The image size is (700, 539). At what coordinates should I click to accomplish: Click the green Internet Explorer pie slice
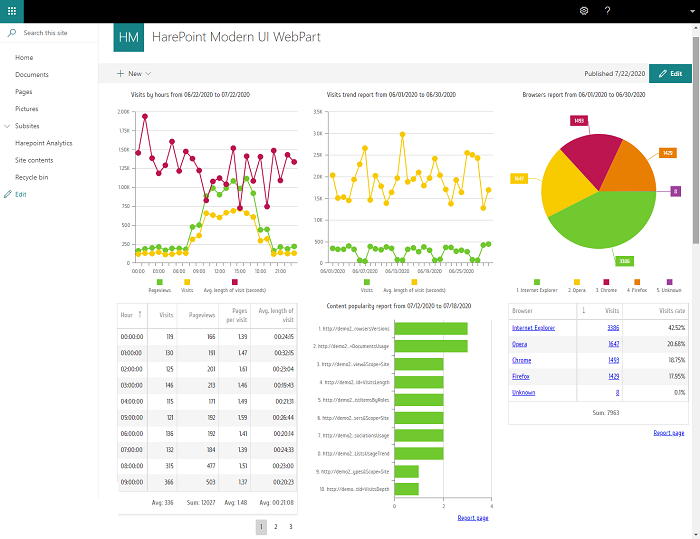[603, 223]
